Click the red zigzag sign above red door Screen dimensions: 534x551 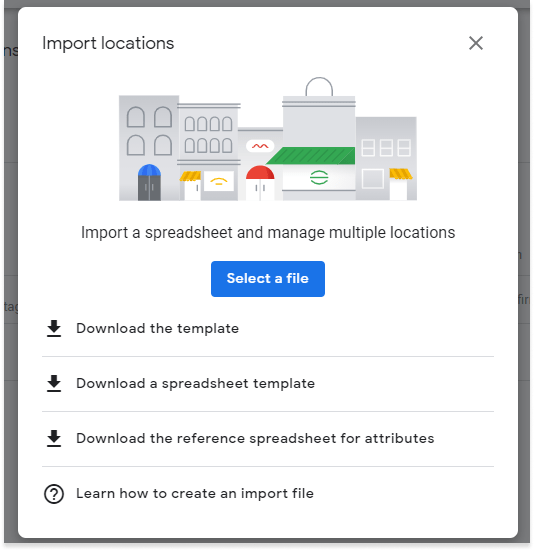point(260,146)
